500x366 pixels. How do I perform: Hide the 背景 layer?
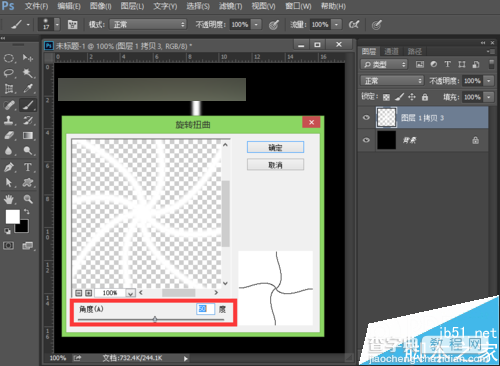(366, 140)
